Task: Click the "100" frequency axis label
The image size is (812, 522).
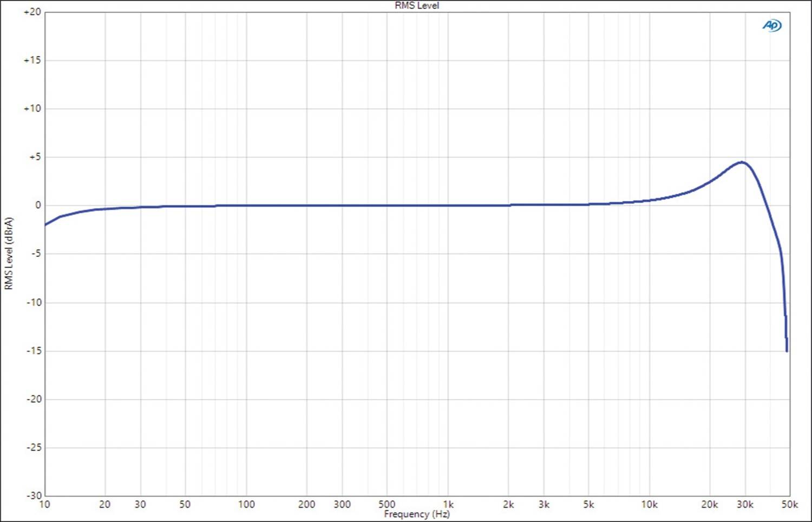Action: coord(246,504)
